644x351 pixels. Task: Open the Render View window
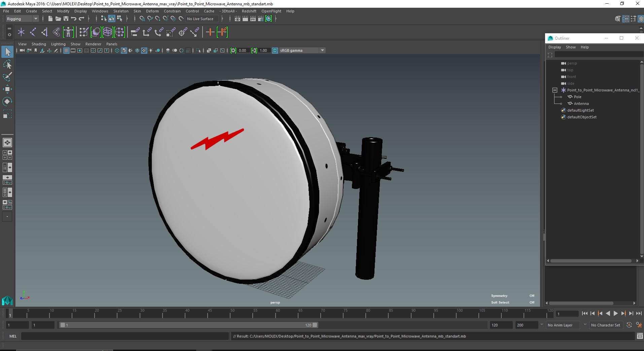(x=238, y=19)
